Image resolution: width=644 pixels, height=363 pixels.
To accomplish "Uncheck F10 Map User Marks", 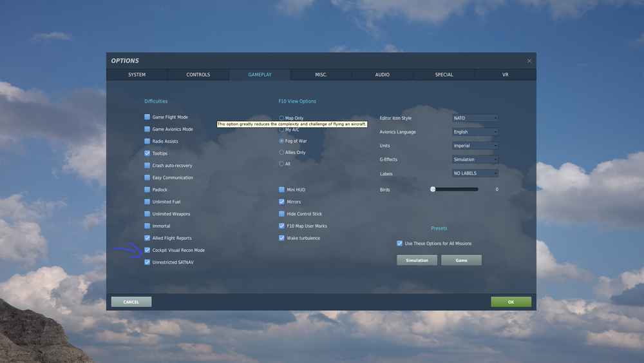I will tap(281, 226).
